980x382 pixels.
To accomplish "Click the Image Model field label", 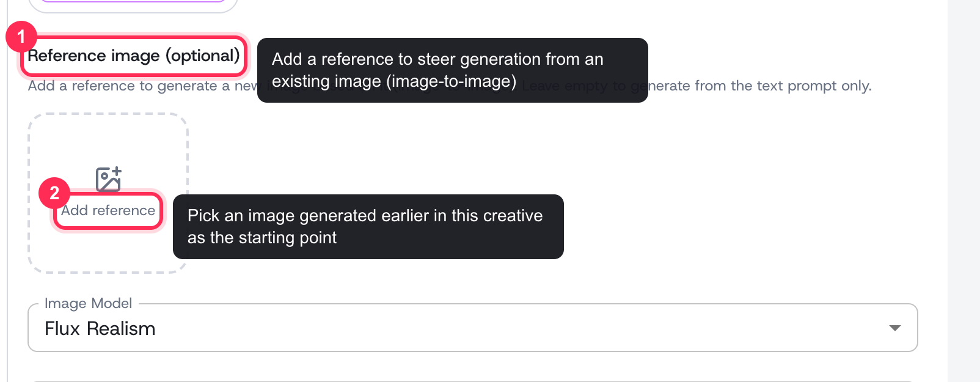I will tap(89, 303).
